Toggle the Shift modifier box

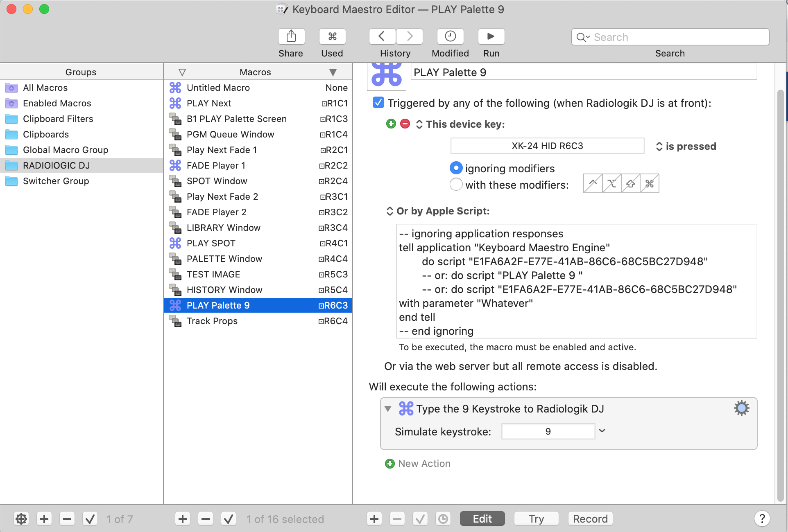pyautogui.click(x=630, y=183)
